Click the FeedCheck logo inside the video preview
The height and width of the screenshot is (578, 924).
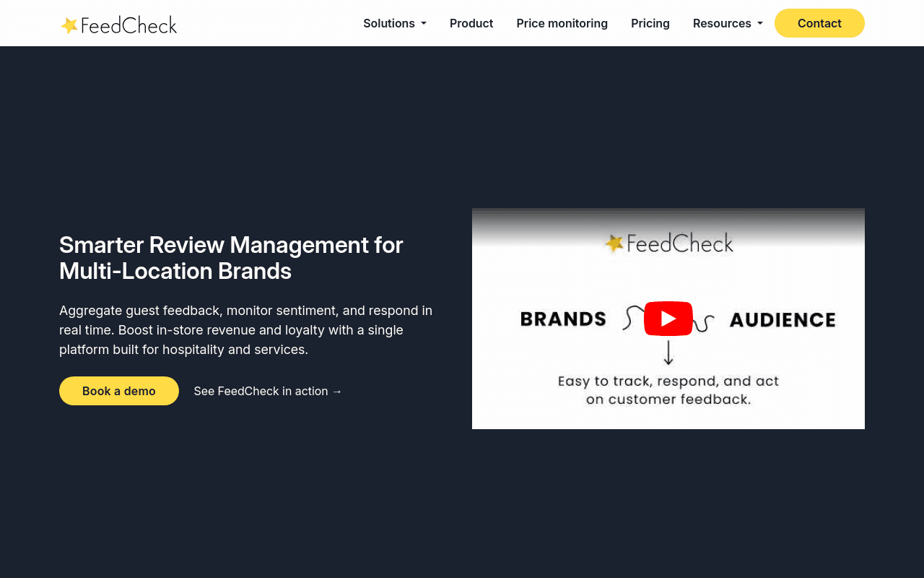tap(668, 243)
